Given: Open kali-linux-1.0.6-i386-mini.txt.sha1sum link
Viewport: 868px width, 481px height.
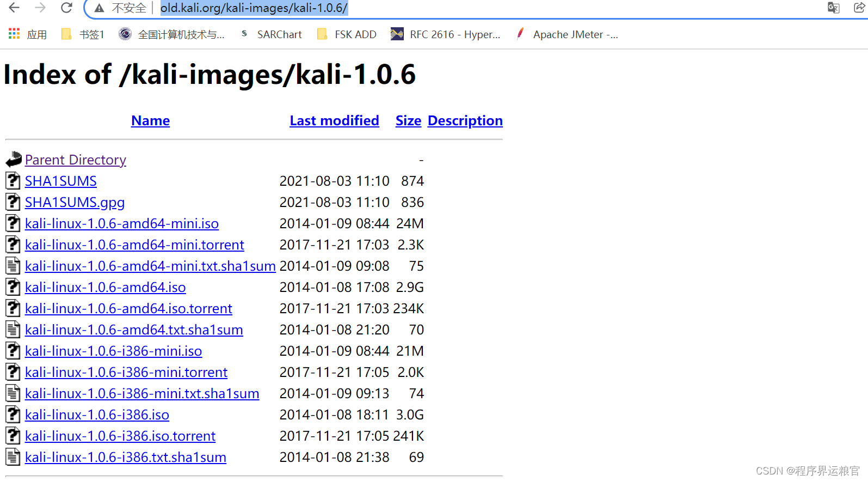Looking at the screenshot, I should 142,393.
